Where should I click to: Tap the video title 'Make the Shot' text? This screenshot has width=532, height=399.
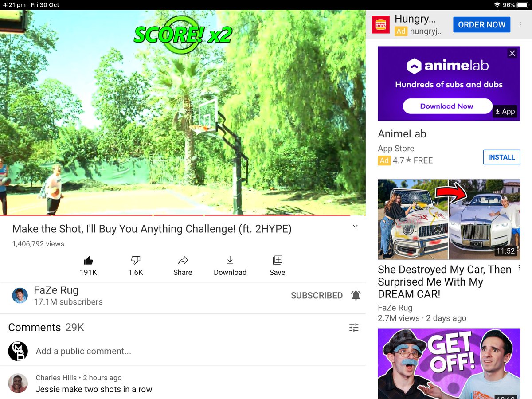coord(152,229)
